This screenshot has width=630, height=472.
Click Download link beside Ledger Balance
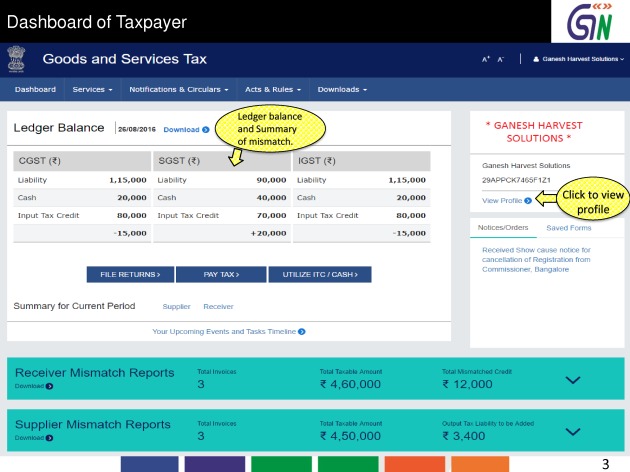181,130
